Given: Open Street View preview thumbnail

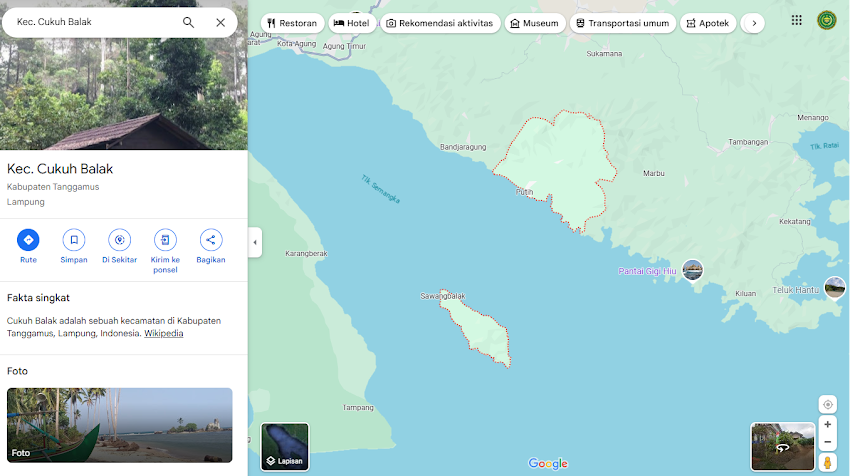Looking at the screenshot, I should click(x=782, y=447).
